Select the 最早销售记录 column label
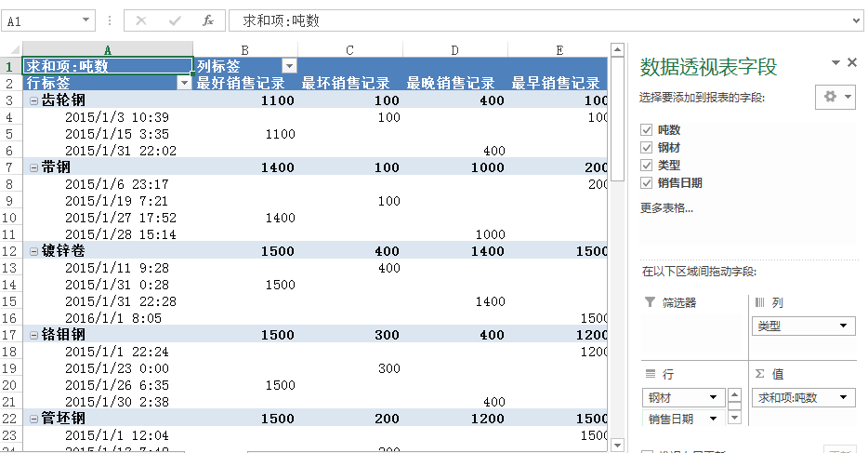Viewport: 868px width, 453px height. [556, 83]
